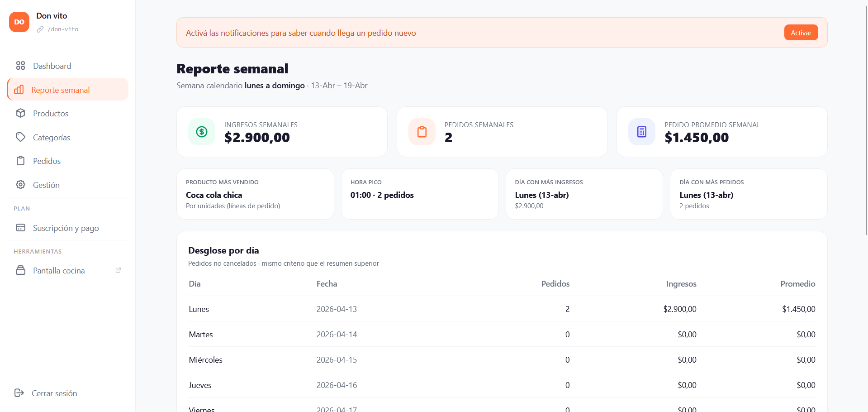The width and height of the screenshot is (868, 412).
Task: Click the Gestión gear icon
Action: pos(20,185)
